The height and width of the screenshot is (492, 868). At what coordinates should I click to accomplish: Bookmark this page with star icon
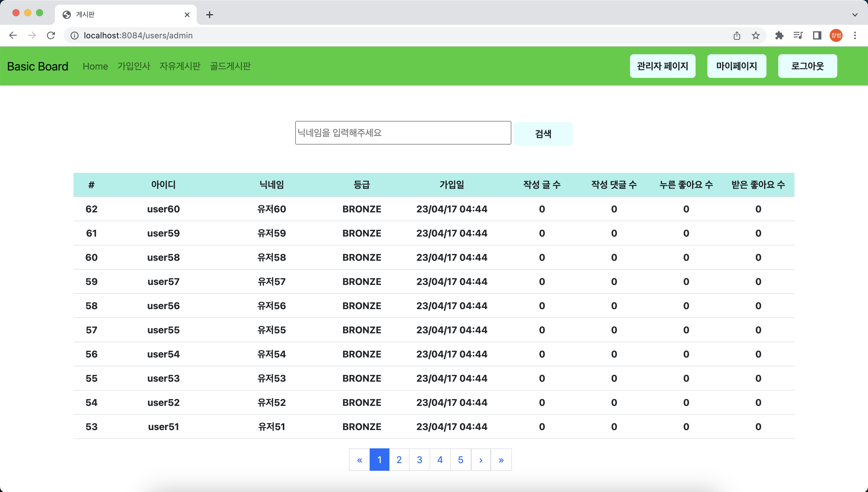click(x=756, y=35)
